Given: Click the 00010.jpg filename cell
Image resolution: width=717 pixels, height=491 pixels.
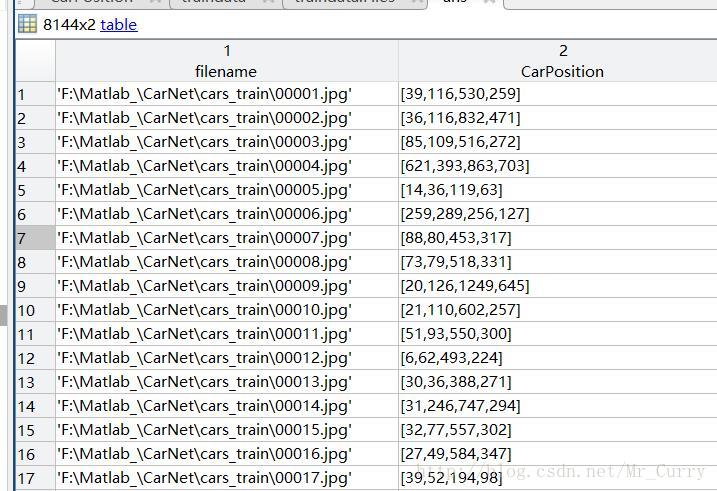Looking at the screenshot, I should click(227, 310).
